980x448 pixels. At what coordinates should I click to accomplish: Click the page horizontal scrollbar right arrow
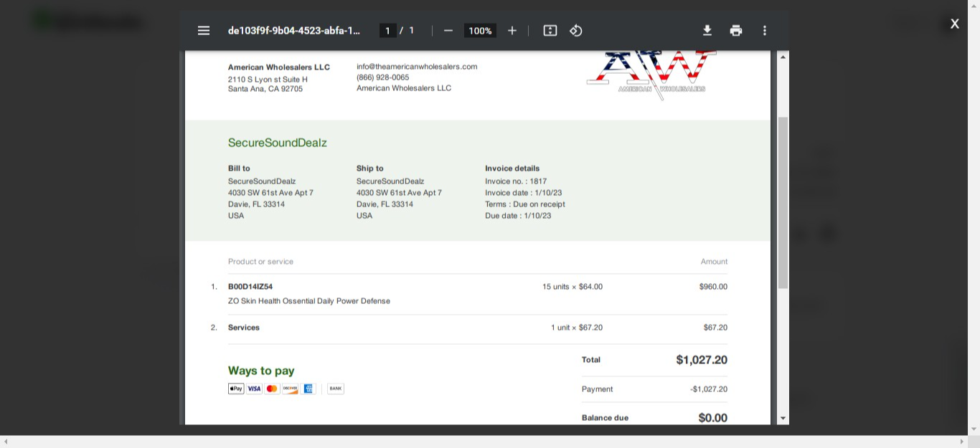click(962, 441)
